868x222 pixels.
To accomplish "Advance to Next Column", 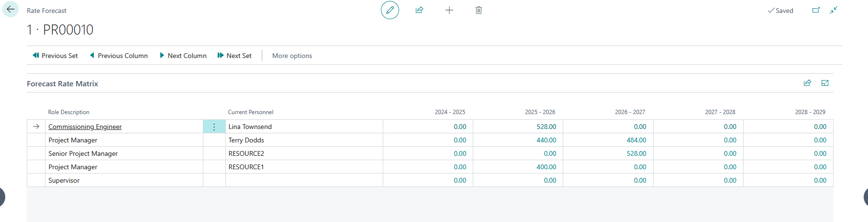I will pos(183,56).
